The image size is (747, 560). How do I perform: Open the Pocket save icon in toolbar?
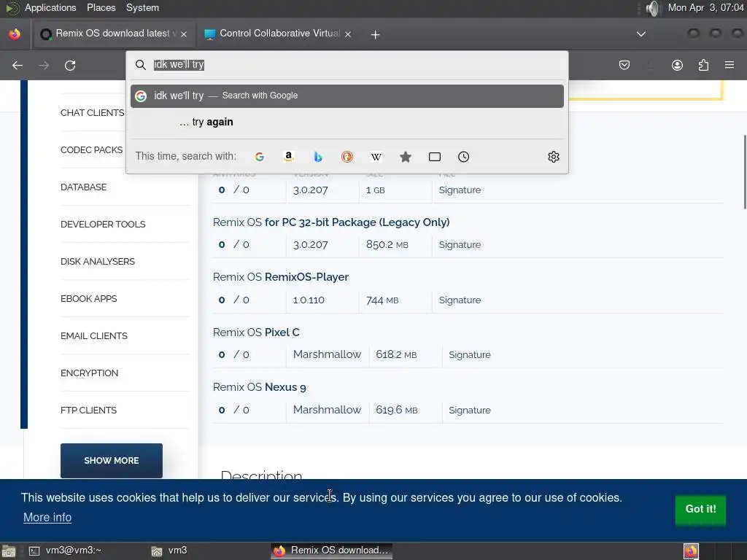pyautogui.click(x=624, y=65)
